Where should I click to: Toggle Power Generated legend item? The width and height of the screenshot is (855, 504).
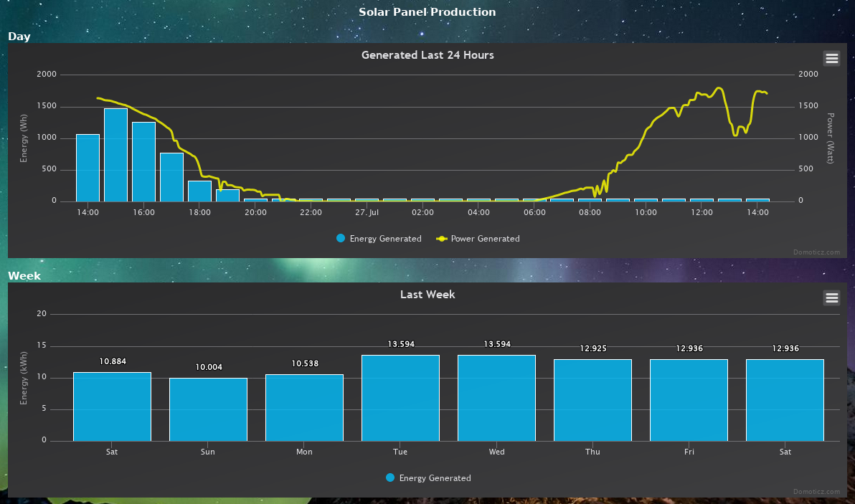(478, 239)
